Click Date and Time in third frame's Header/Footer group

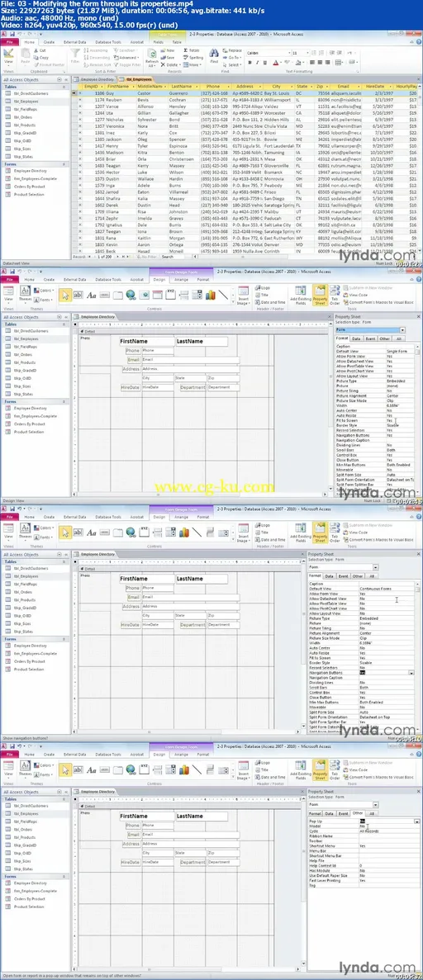tap(269, 539)
